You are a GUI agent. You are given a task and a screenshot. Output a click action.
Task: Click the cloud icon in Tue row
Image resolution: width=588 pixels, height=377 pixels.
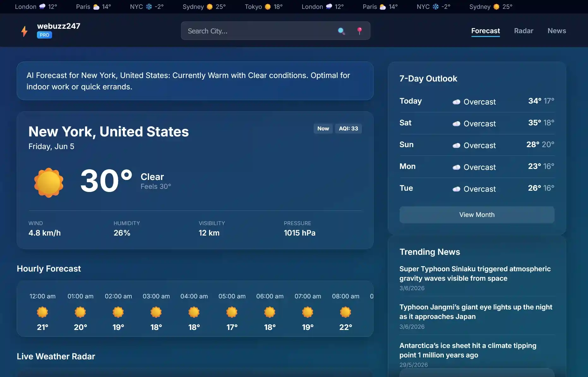point(456,189)
